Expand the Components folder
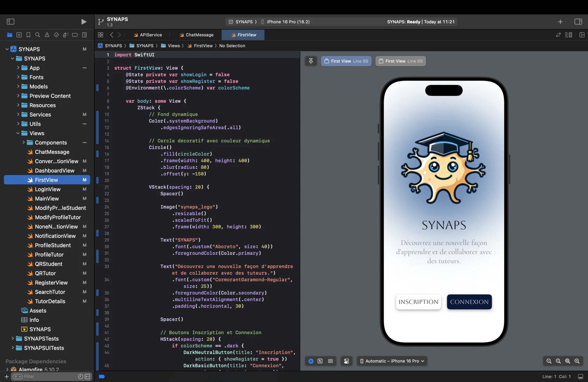 coord(24,142)
